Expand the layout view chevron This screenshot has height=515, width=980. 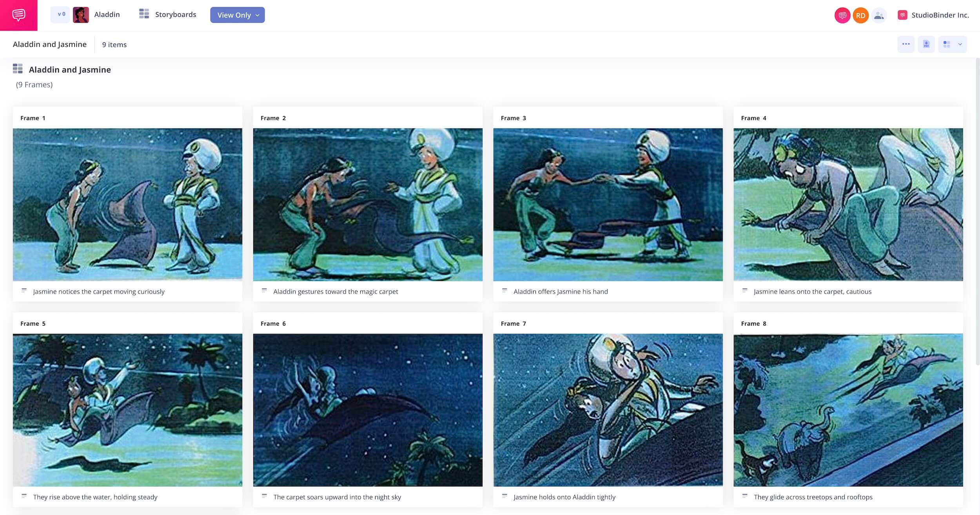click(x=960, y=44)
